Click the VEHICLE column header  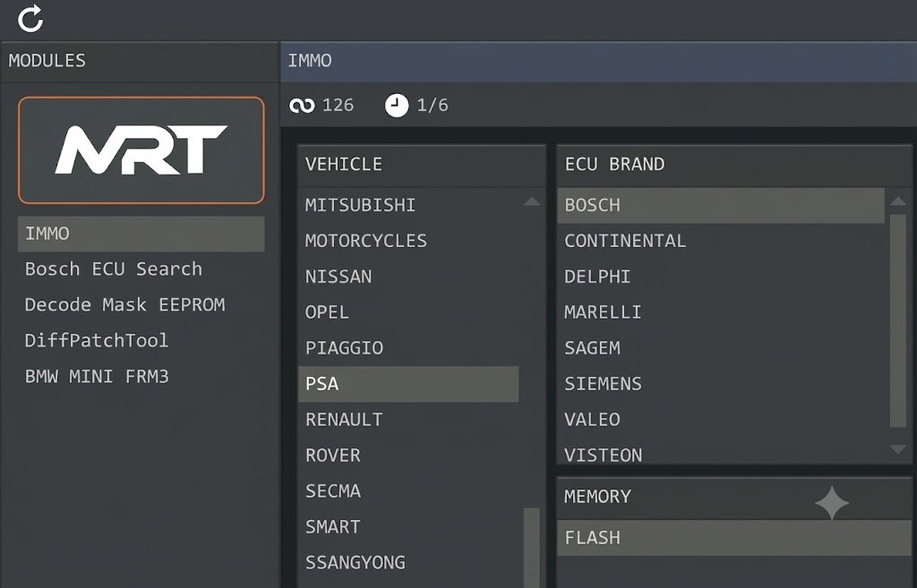coord(421,165)
